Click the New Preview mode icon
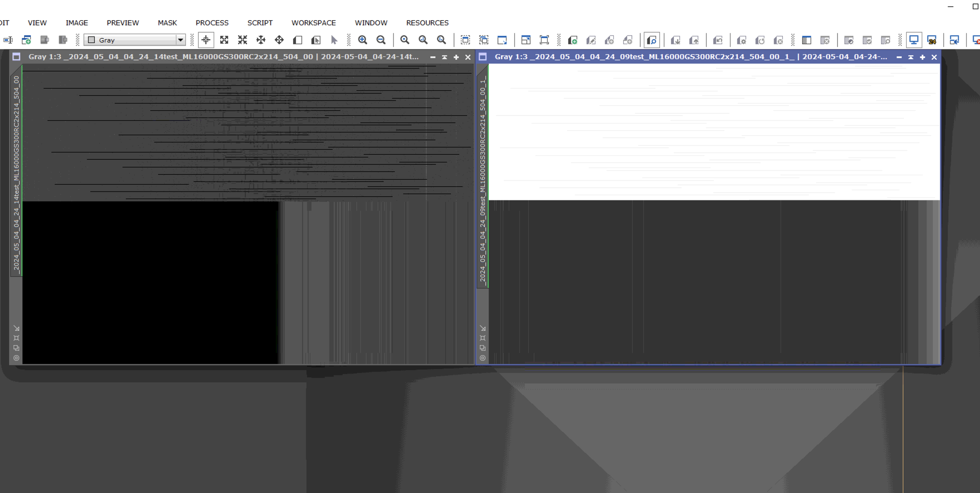Viewport: 980px width, 493px height. 297,40
